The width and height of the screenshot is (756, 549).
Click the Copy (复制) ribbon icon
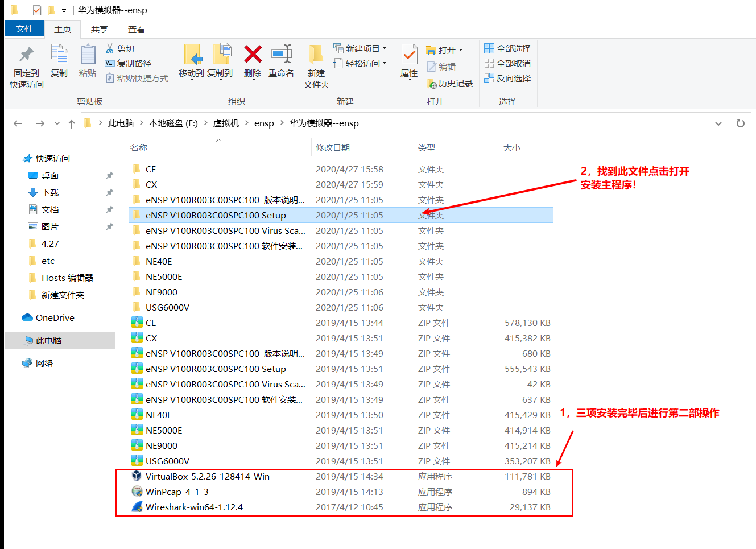[59, 55]
